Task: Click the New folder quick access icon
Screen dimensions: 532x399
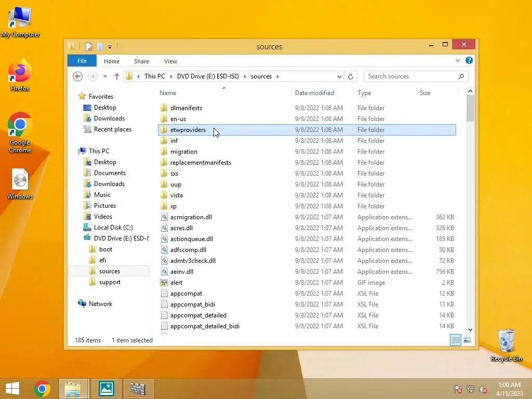Action: click(x=100, y=46)
